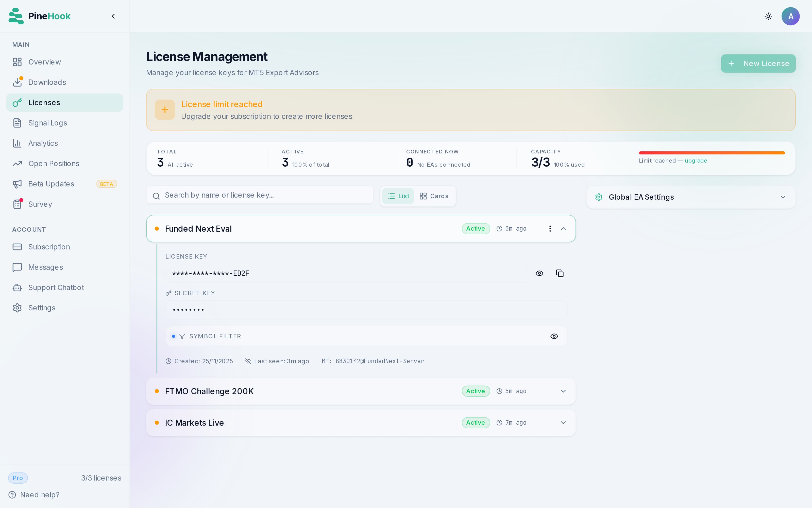Open Signal Logs page
Image resolution: width=812 pixels, height=508 pixels.
64,123
